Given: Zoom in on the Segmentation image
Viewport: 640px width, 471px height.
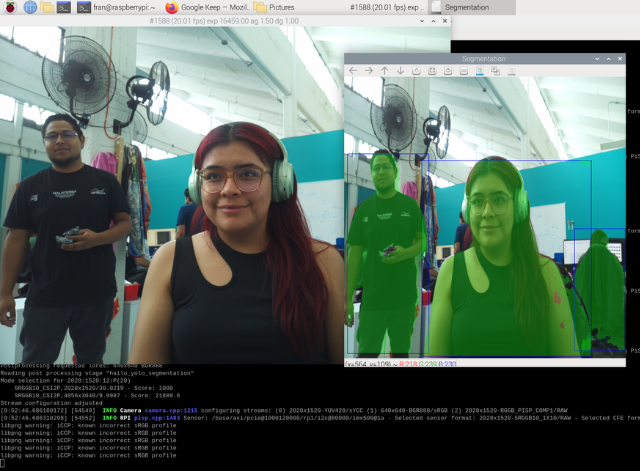Looking at the screenshot, I should [448, 71].
